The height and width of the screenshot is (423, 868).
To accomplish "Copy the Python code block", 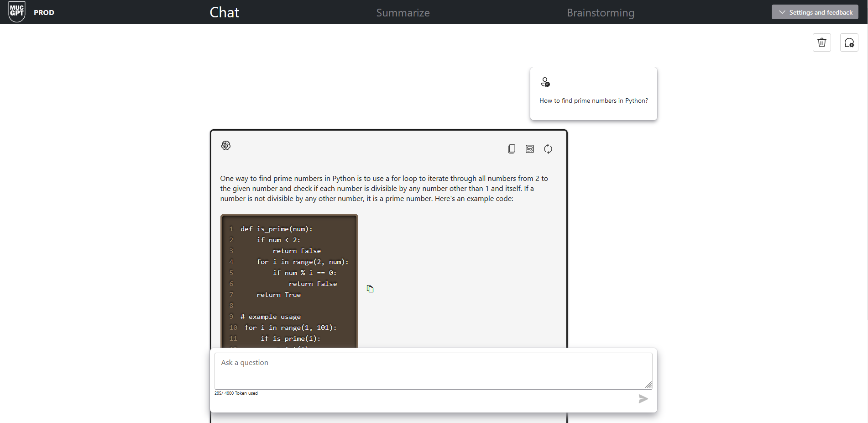I will 370,289.
